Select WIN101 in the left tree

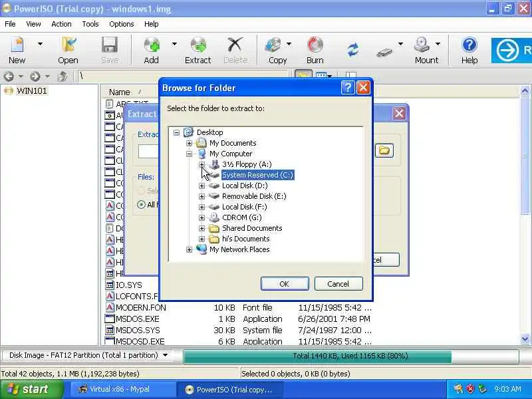tap(31, 91)
